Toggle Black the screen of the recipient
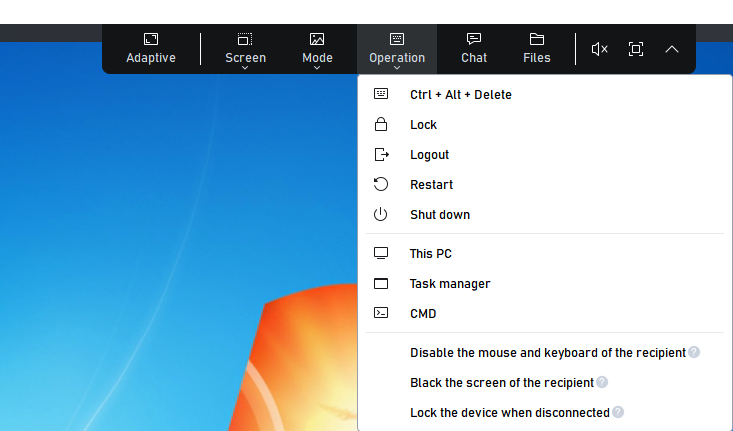Viewport: 733px width, 431px height. (x=501, y=383)
